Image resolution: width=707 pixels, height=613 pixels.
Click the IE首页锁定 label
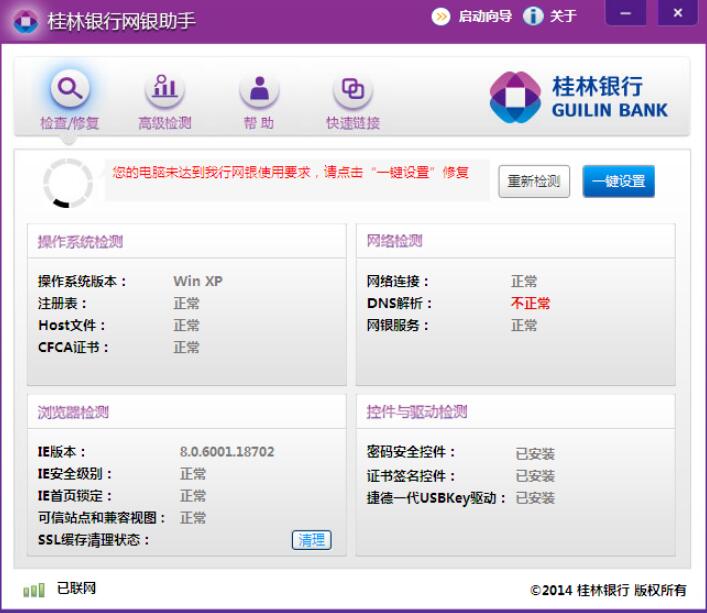tap(75, 496)
